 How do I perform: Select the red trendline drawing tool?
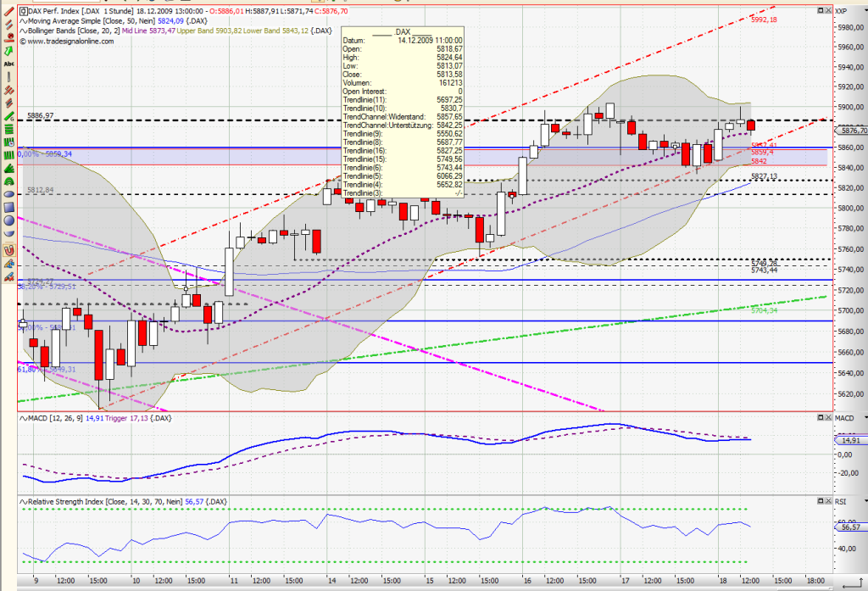pyautogui.click(x=7, y=10)
